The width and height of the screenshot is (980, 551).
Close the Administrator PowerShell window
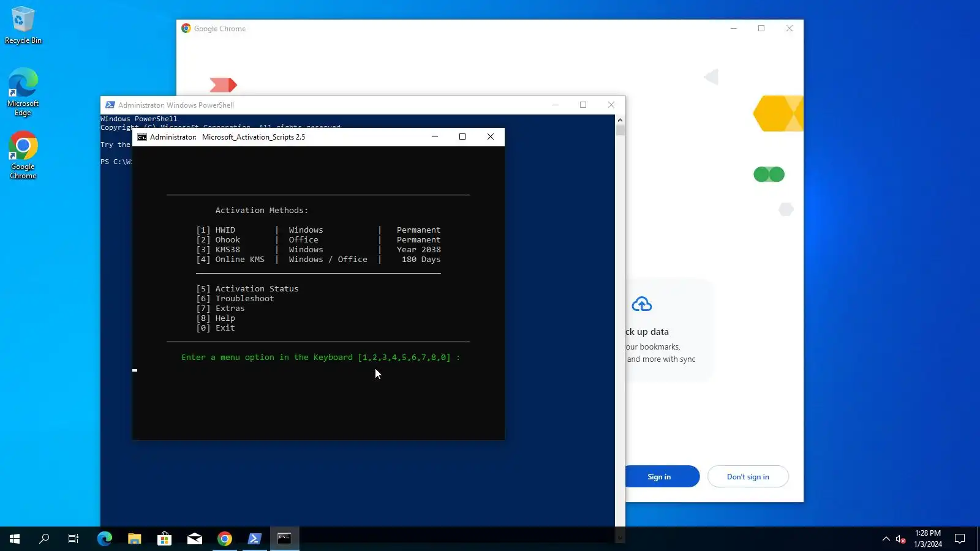click(611, 105)
